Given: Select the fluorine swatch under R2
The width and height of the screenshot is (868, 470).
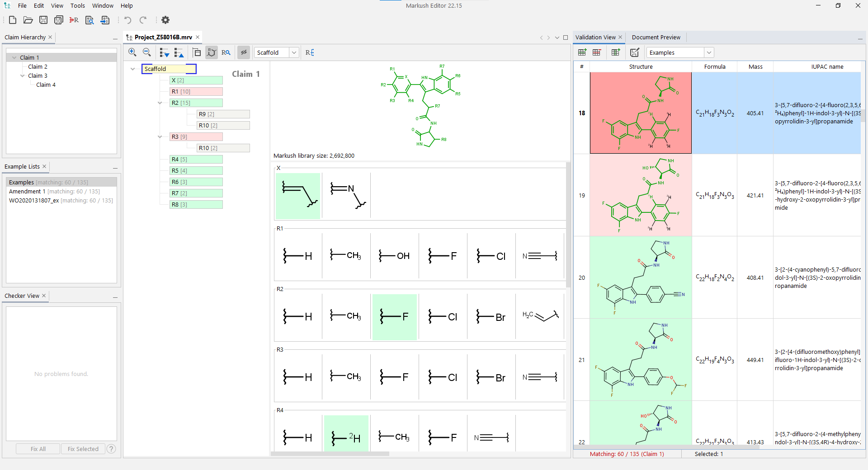Looking at the screenshot, I should click(x=394, y=317).
